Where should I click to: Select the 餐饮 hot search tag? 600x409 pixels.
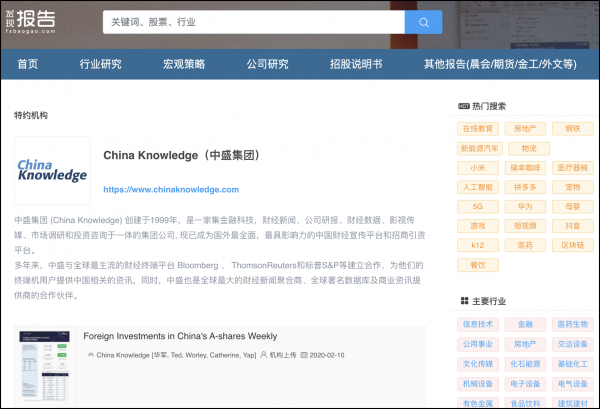pos(478,265)
